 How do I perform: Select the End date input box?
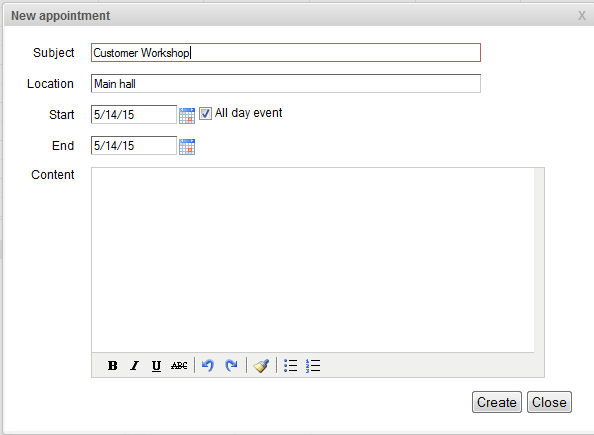[134, 146]
